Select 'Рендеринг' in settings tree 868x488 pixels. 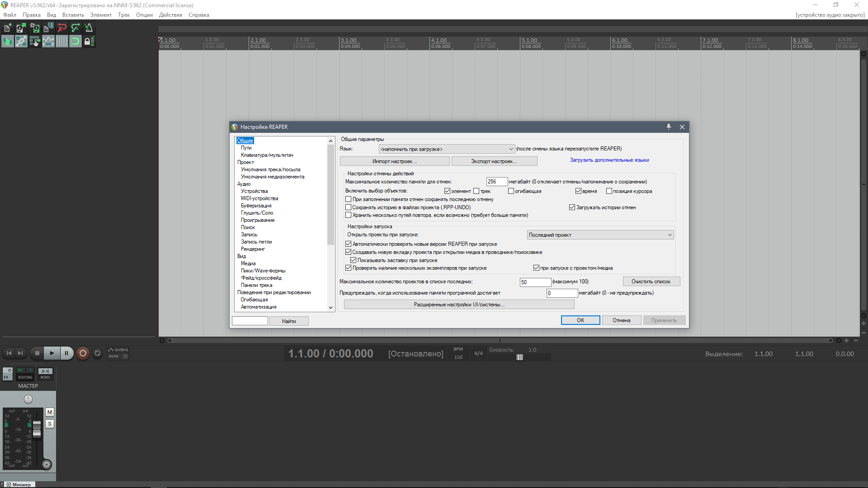(x=253, y=249)
